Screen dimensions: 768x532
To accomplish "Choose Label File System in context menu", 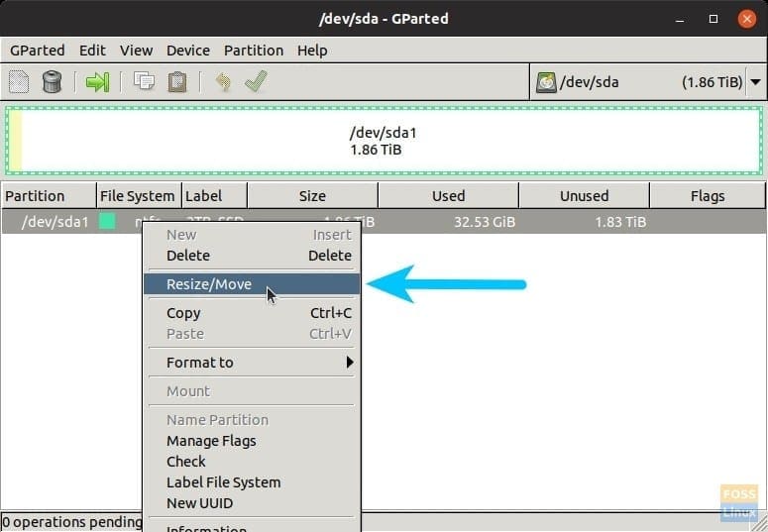I will coord(252,482).
